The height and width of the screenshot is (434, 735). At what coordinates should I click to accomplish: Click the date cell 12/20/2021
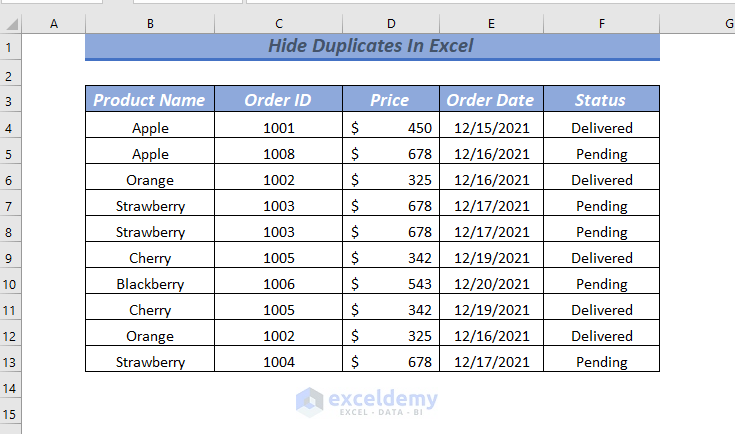(491, 284)
